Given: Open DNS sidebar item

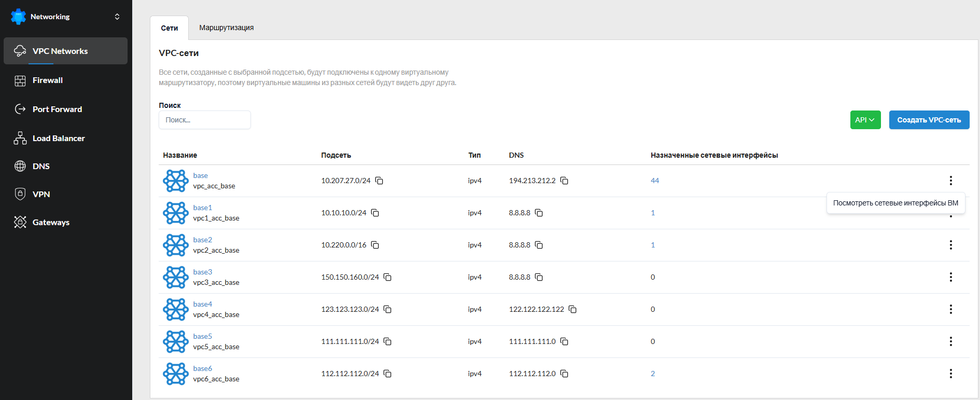Looking at the screenshot, I should point(65,167).
